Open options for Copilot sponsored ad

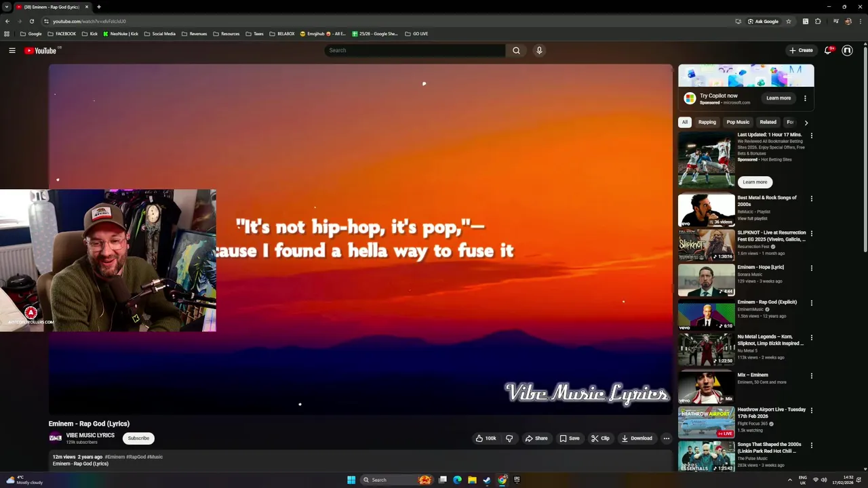click(805, 98)
